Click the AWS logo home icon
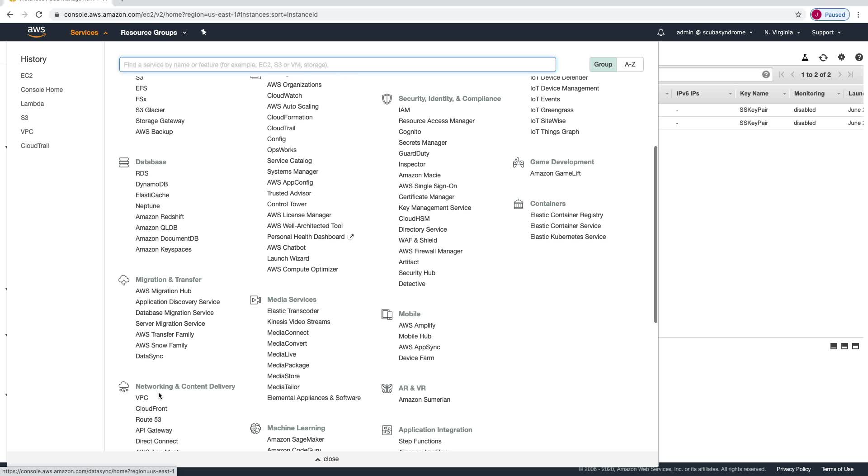This screenshot has height=476, width=868. (x=36, y=32)
